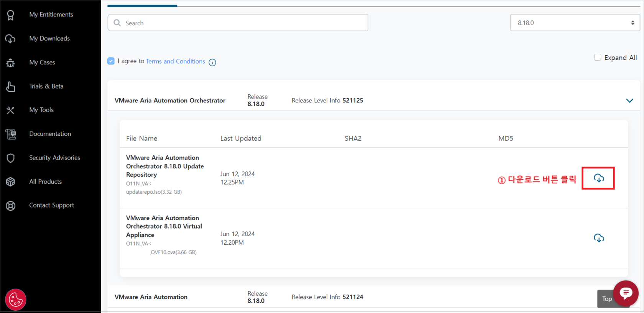Collapse the Aria Automation Orchestrator section
This screenshot has height=313, width=644.
629,100
